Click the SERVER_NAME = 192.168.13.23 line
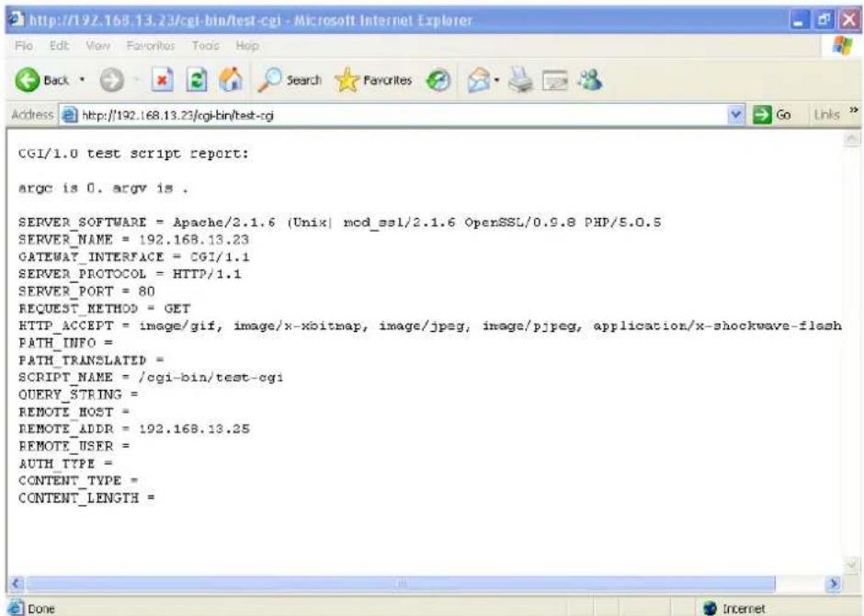This screenshot has height=616, width=864. (x=133, y=240)
